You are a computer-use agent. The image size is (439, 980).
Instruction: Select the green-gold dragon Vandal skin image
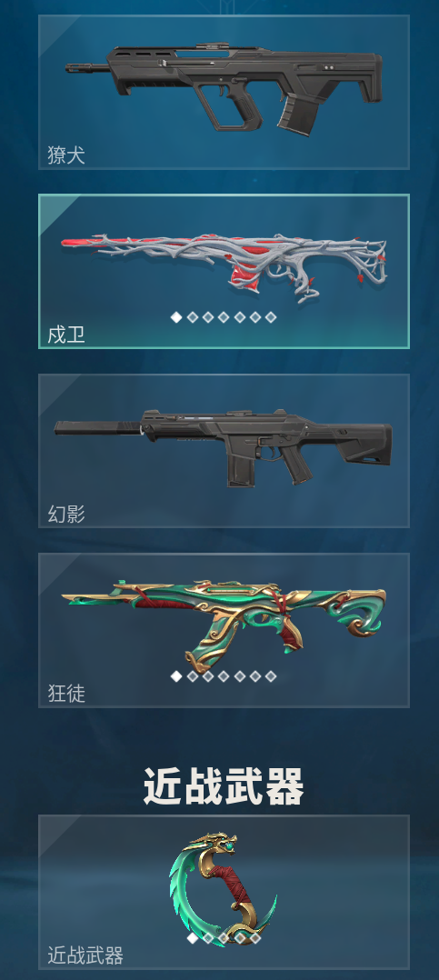tap(224, 622)
